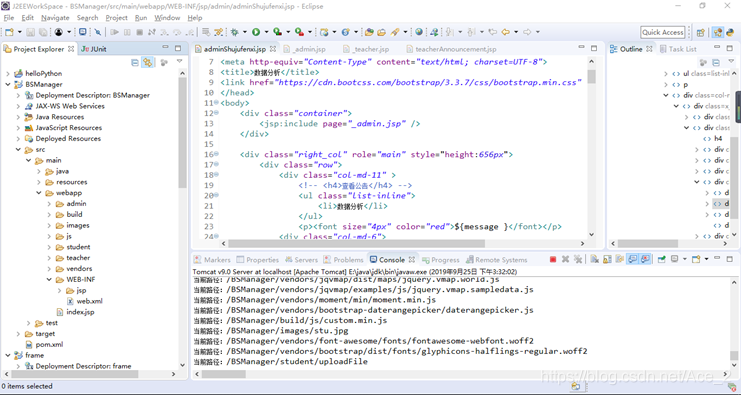Click the Debug bug icon in toolbar
This screenshot has width=741, height=395.
(x=234, y=32)
